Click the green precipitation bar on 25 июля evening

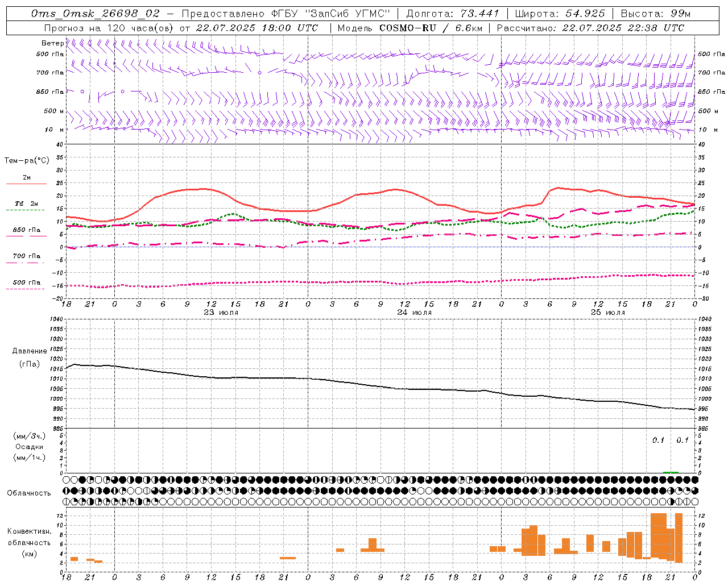click(671, 472)
